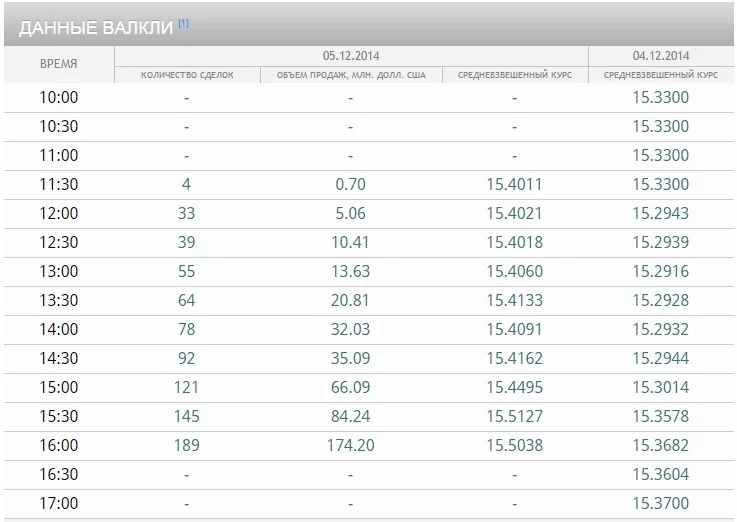This screenshot has height=522, width=737.
Task: Click the 15.2916 rate value
Action: [x=660, y=271]
